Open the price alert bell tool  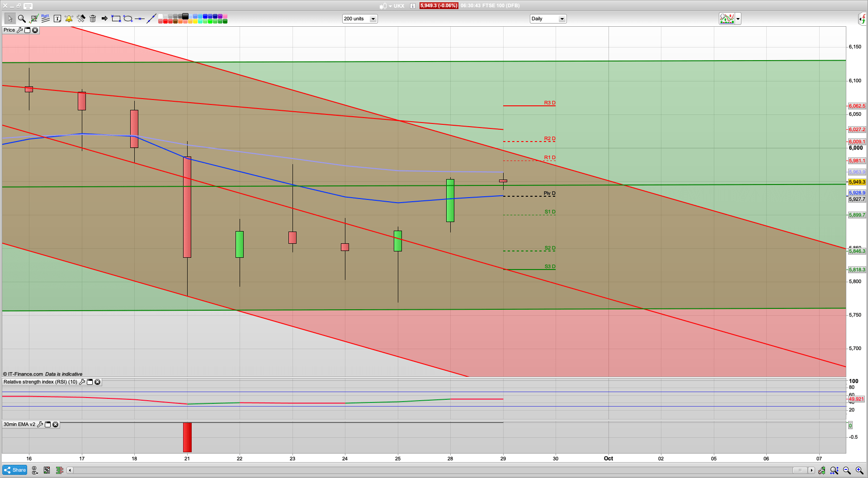(x=68, y=19)
